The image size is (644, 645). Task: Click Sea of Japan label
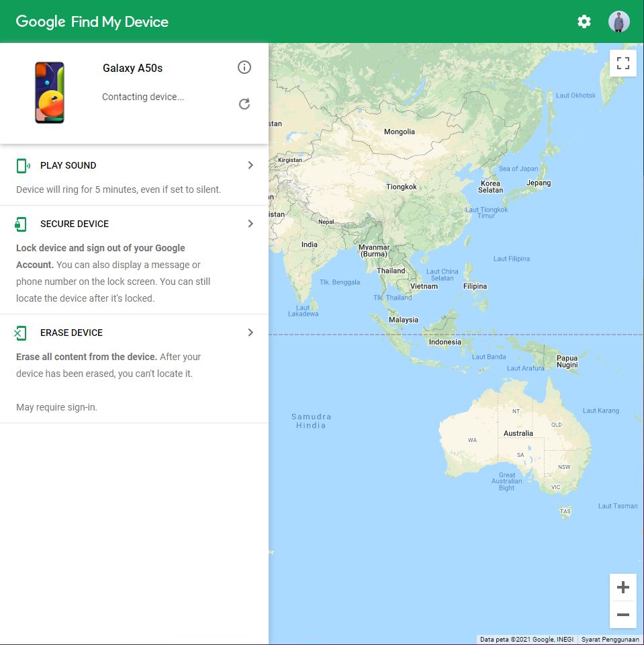pos(518,169)
